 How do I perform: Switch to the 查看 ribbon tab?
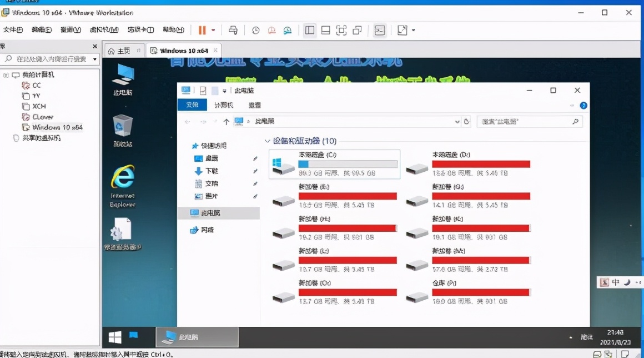pyautogui.click(x=255, y=105)
